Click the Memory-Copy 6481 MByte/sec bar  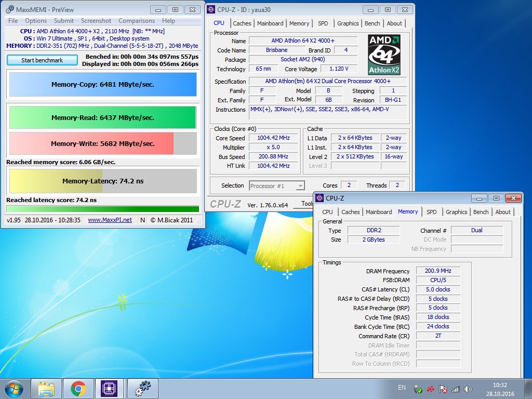(x=103, y=85)
